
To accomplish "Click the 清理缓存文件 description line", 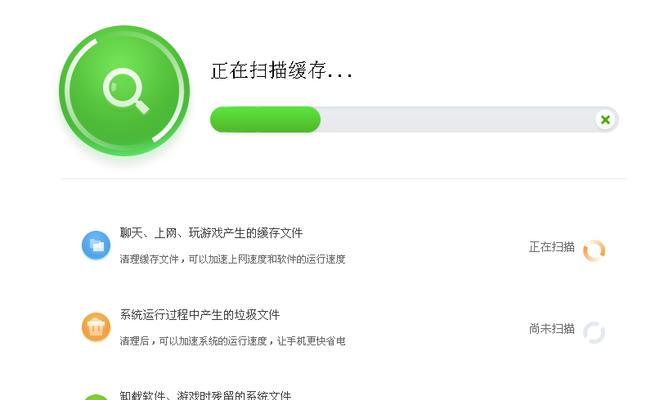I will 232,259.
